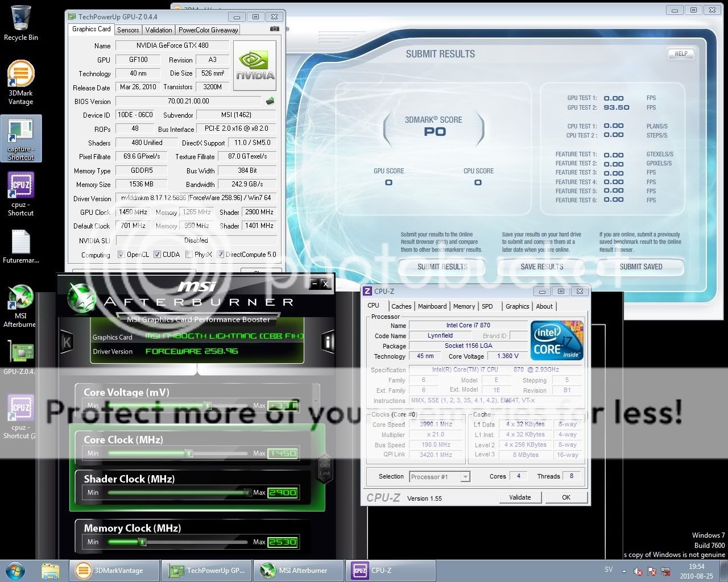Image resolution: width=728 pixels, height=582 pixels.
Task: Open the first cpuz - Shortcut desktop icon
Action: pyautogui.click(x=21, y=194)
